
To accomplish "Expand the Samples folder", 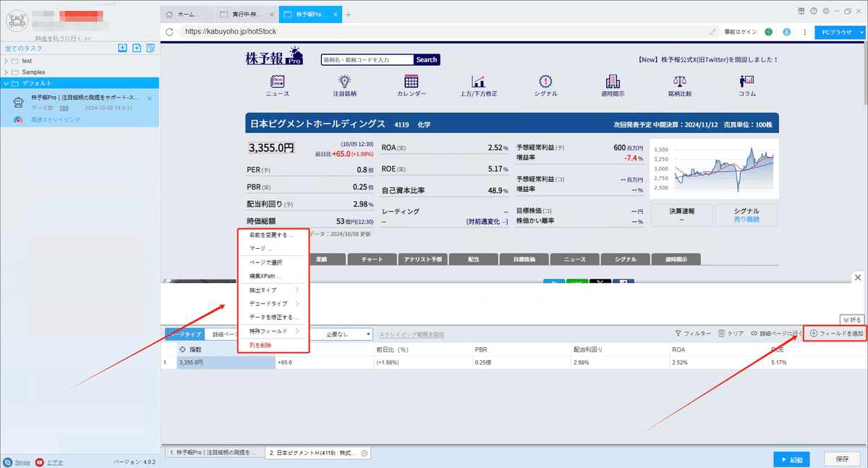I will [6, 72].
